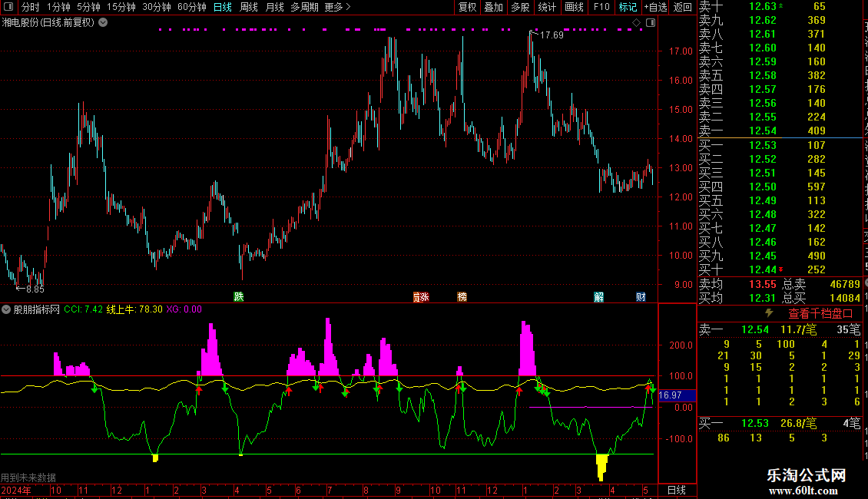Click the 用到未来数据 notice text
The height and width of the screenshot is (499, 868).
click(28, 478)
